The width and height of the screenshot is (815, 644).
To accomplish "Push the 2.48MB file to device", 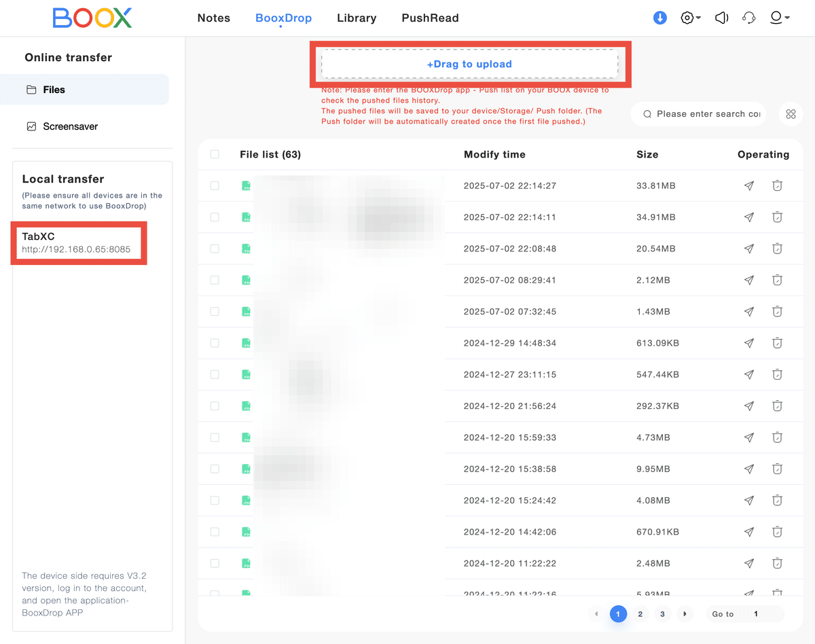I will (749, 563).
